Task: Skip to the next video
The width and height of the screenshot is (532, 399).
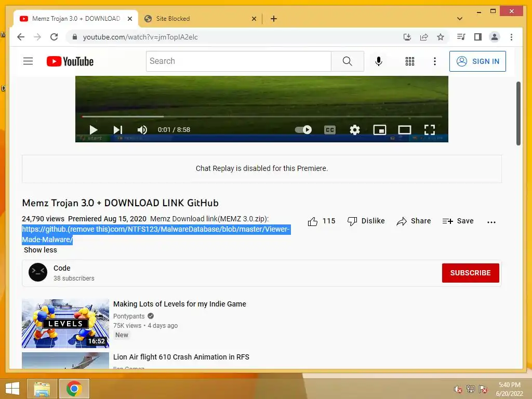Action: (118, 129)
